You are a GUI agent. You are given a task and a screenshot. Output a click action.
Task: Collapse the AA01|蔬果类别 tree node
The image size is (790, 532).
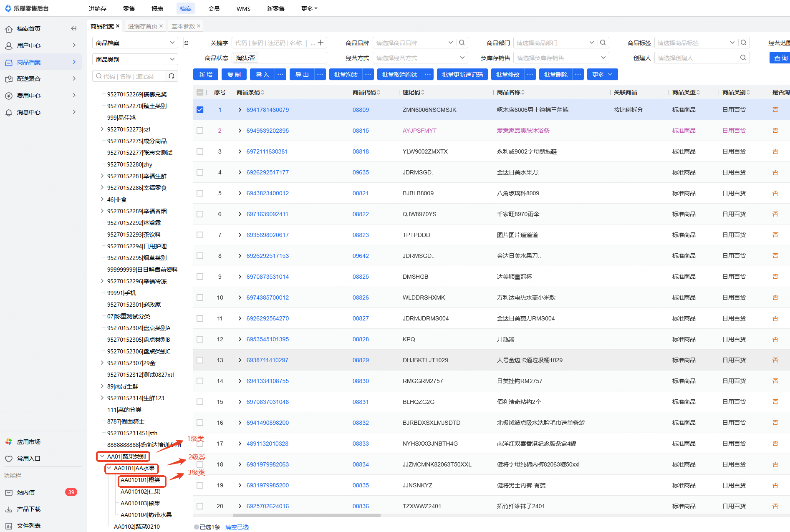102,456
